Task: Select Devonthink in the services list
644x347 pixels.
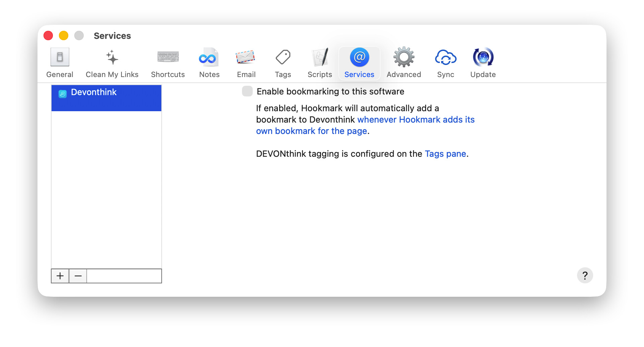Action: (x=94, y=92)
